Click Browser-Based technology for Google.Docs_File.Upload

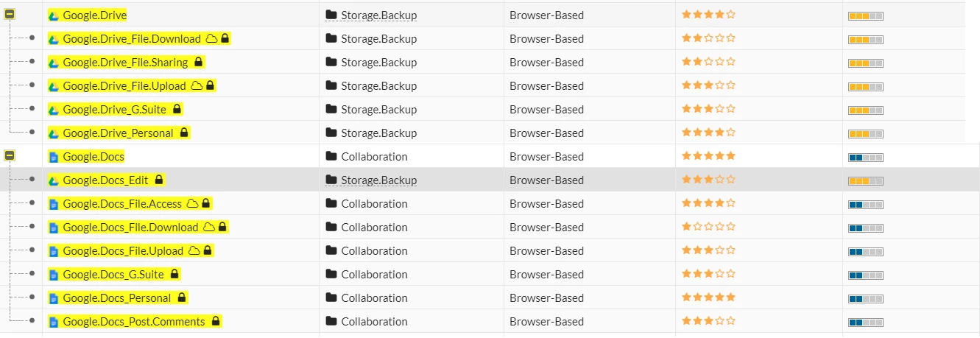546,251
